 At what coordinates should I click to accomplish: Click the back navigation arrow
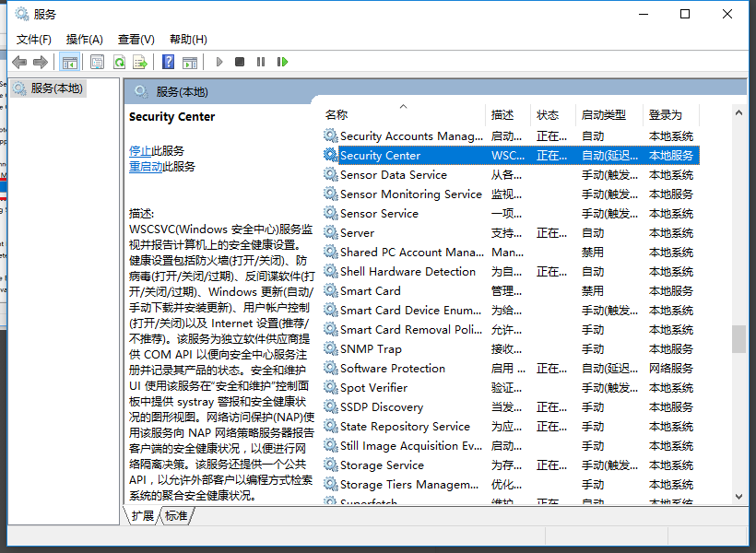click(18, 61)
